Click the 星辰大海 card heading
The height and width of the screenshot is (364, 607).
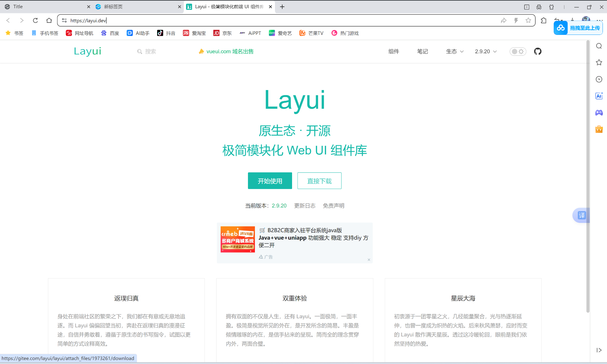pyautogui.click(x=463, y=298)
